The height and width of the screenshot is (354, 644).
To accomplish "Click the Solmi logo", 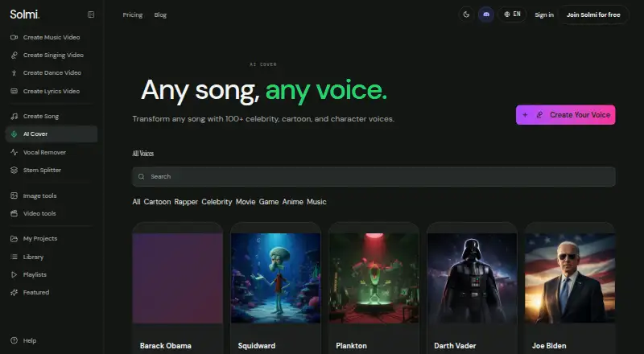I will click(x=25, y=14).
